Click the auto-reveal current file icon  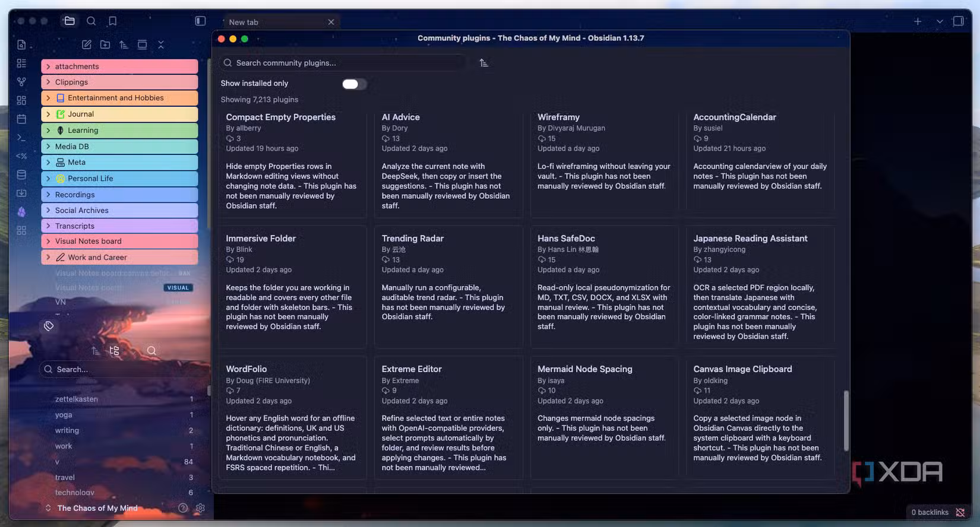pos(142,45)
